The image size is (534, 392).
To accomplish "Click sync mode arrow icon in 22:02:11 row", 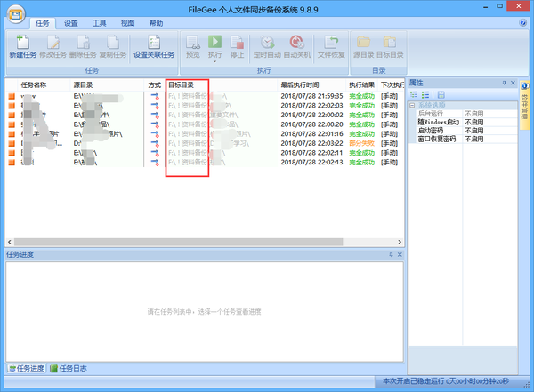I will [x=155, y=153].
